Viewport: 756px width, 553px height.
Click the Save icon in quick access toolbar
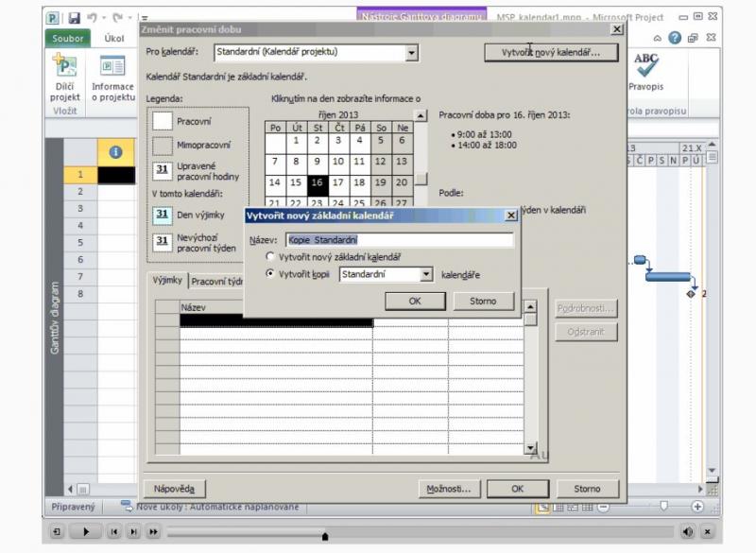[74, 17]
